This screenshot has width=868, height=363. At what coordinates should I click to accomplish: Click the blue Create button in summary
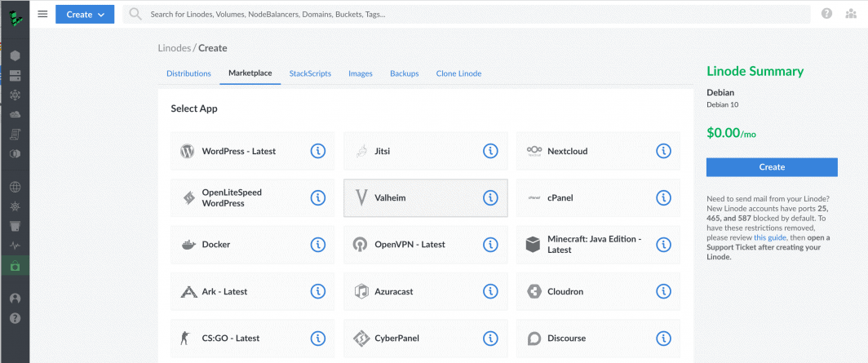[x=772, y=167]
